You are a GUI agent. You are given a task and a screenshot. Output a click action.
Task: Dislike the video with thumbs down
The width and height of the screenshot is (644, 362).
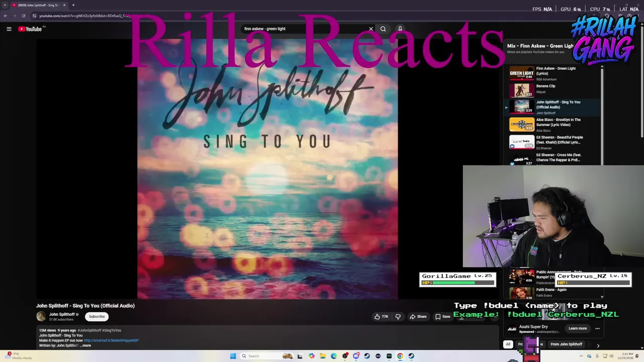[398, 317]
